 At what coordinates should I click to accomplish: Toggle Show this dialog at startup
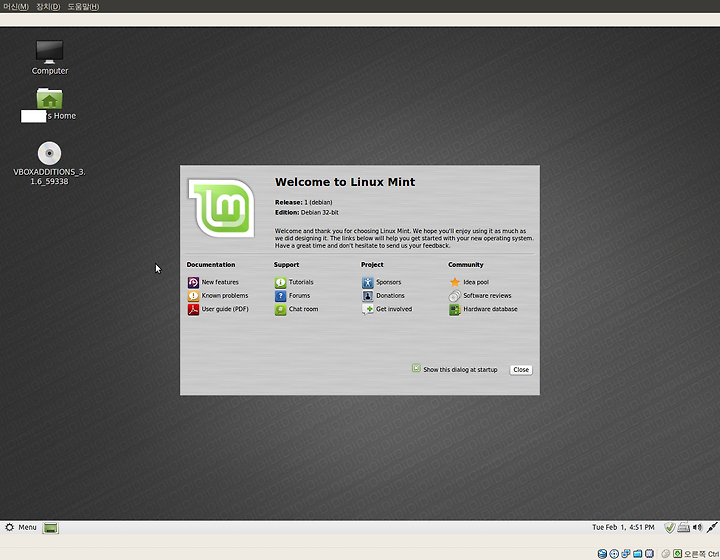(416, 368)
